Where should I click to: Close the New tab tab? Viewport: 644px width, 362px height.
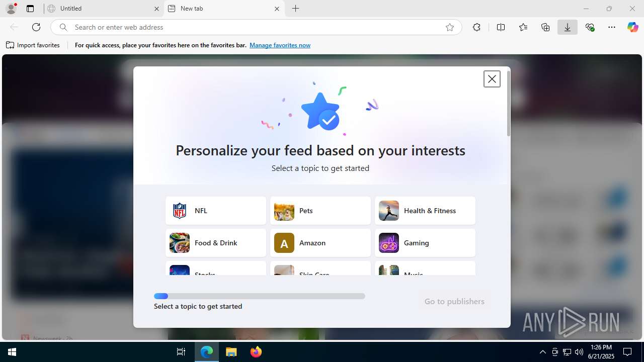(277, 9)
